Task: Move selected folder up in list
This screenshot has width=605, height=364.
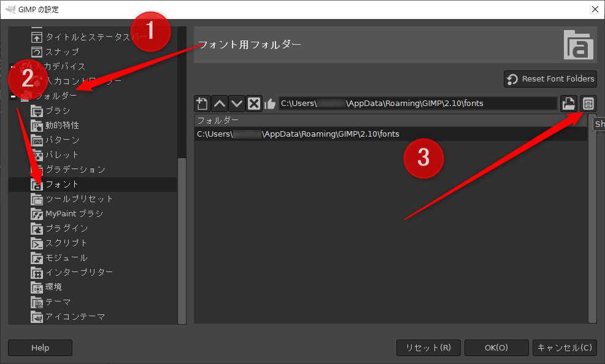Action: point(220,103)
